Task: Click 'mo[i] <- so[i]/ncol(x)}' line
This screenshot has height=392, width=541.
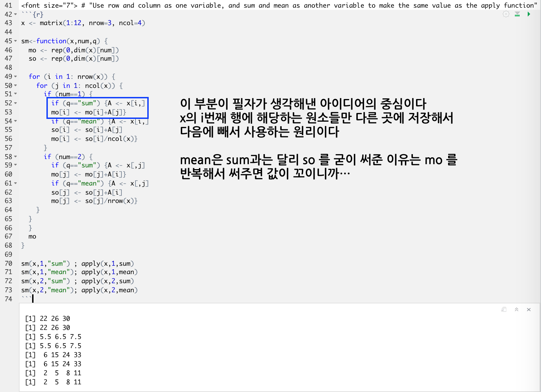Action: pyautogui.click(x=94, y=139)
